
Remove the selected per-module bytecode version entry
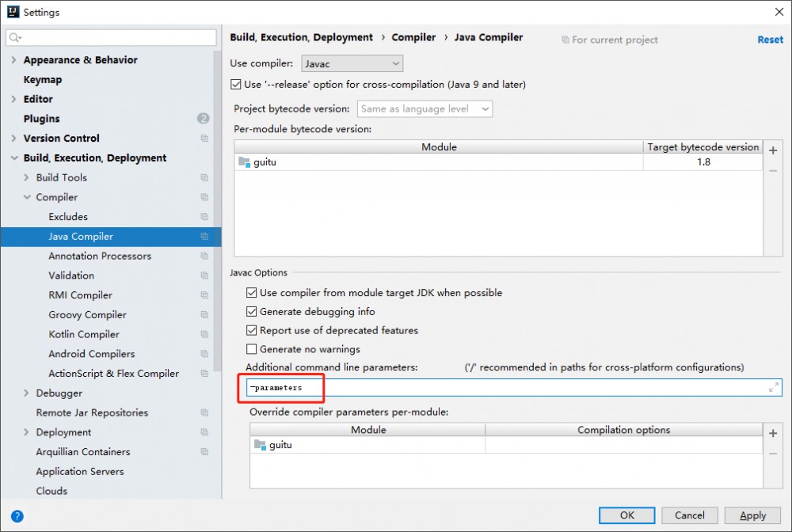pos(773,171)
